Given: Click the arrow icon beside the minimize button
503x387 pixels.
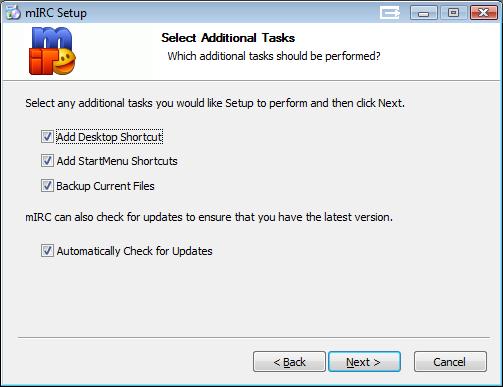Looking at the screenshot, I should [x=390, y=13].
